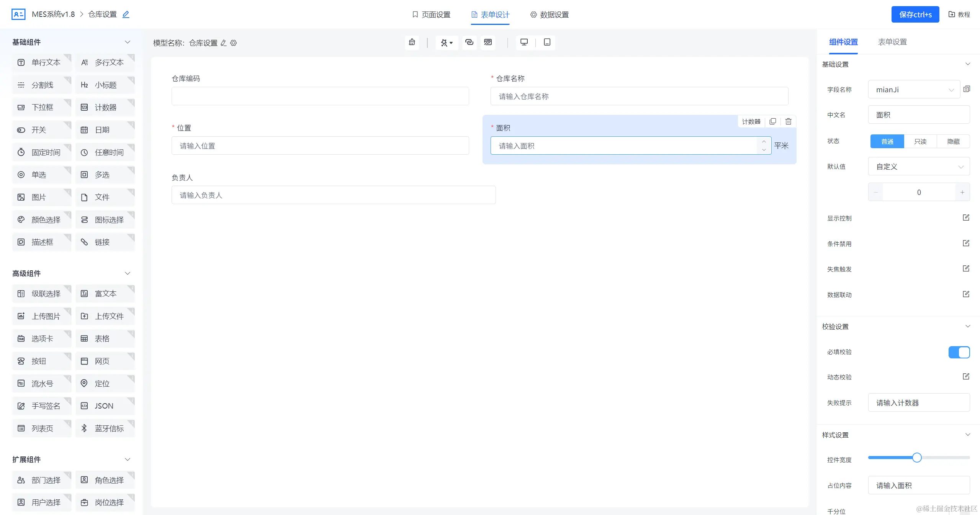
Task: Collapse the 基础组件 section
Action: tap(128, 42)
